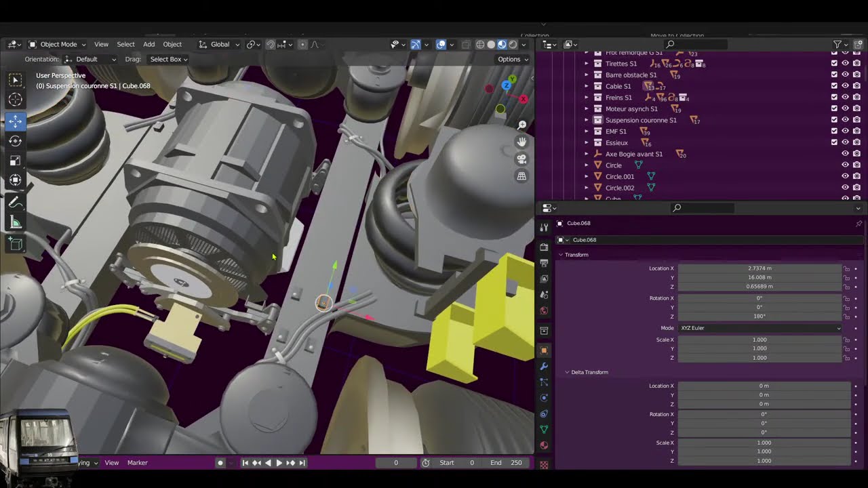The height and width of the screenshot is (488, 868).
Task: Open the Render properties tab
Action: pos(544,247)
